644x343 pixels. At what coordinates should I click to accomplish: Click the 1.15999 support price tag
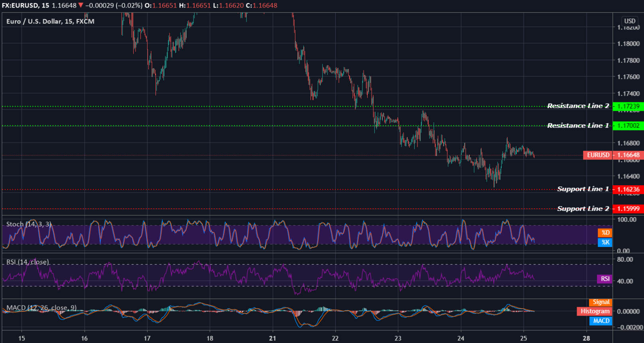pyautogui.click(x=628, y=209)
